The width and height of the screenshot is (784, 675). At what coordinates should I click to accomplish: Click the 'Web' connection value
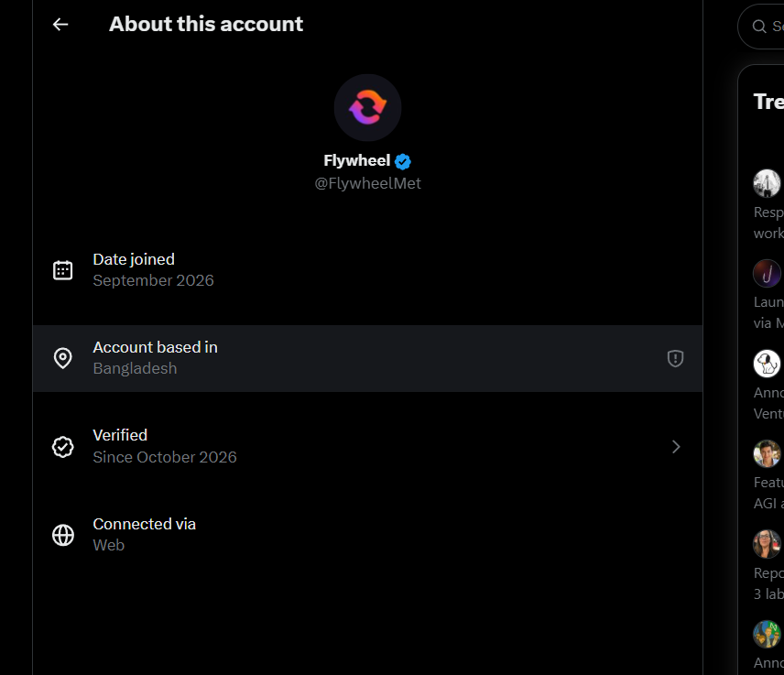tap(108, 545)
